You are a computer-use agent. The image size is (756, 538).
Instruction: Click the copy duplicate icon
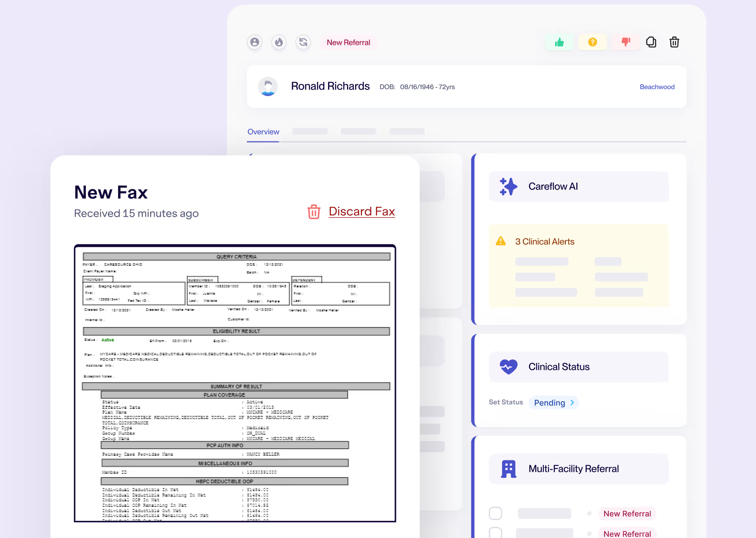pos(651,42)
